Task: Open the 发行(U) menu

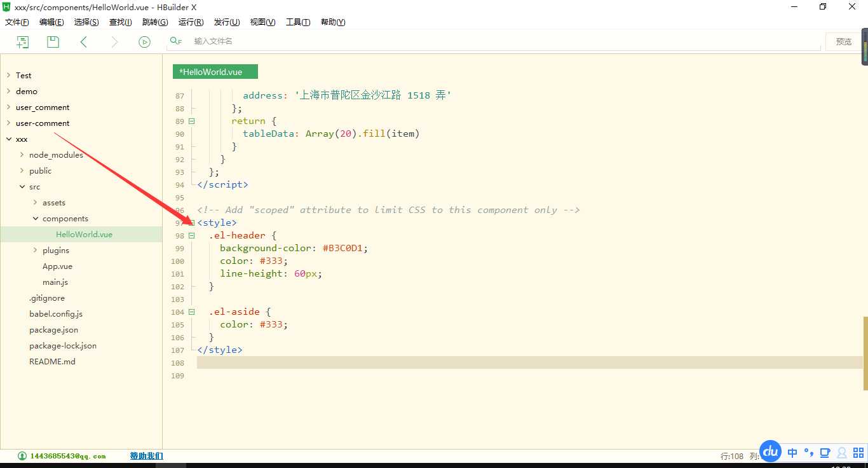Action: 227,22
